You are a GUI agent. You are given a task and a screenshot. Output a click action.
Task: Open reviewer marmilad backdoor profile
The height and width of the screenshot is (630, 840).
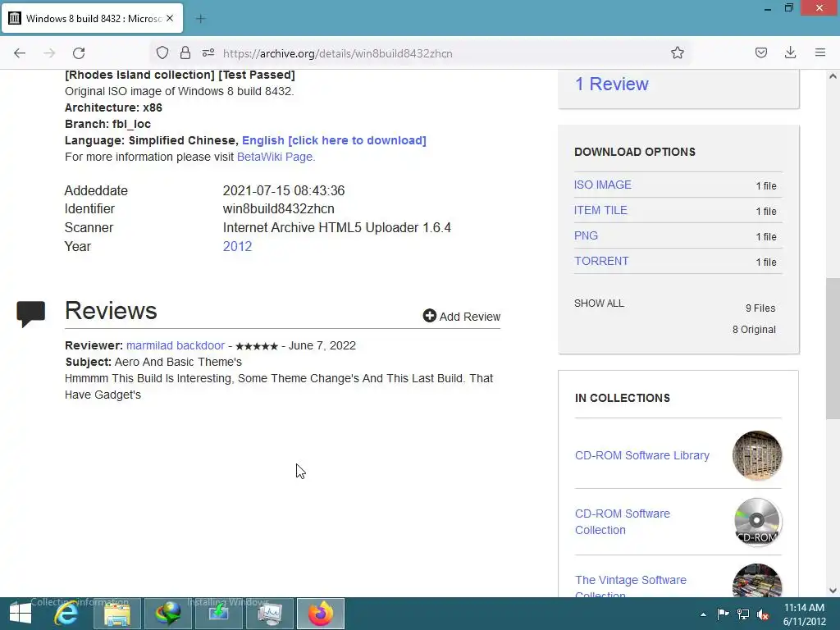pos(176,345)
